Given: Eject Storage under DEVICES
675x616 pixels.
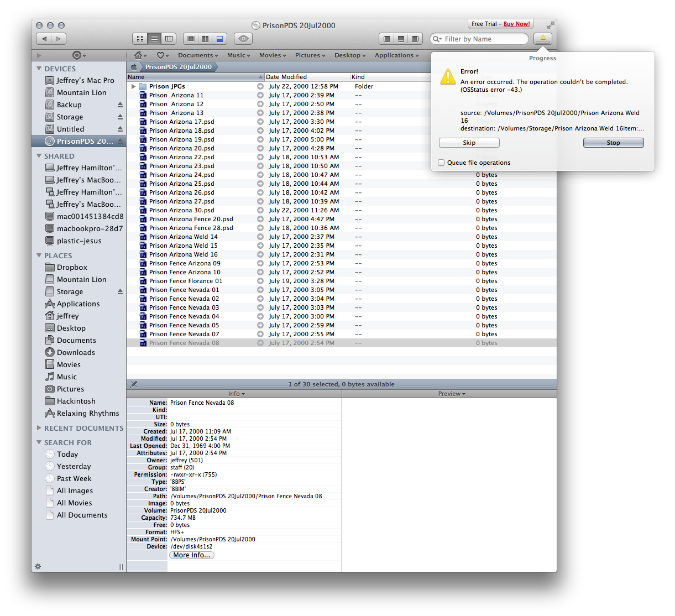Looking at the screenshot, I should (120, 117).
